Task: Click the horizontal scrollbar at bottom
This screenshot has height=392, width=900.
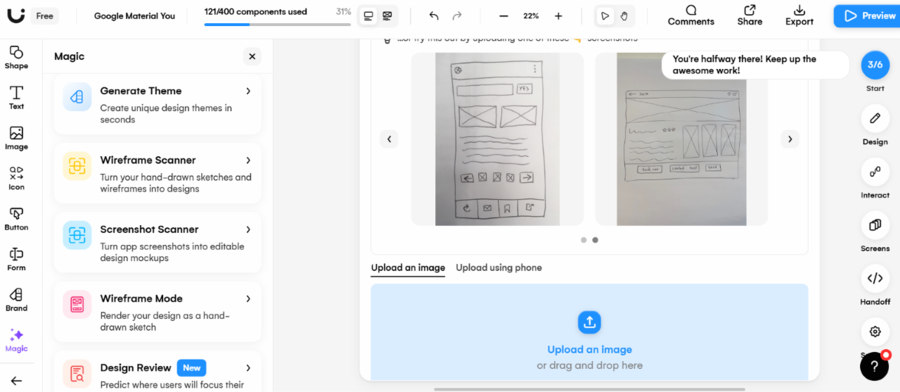Action: 589,389
